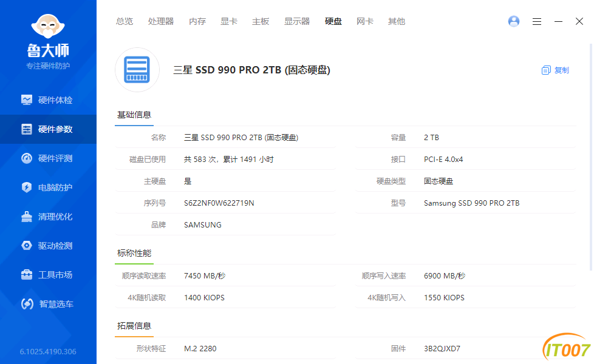The image size is (594, 364).
Task: Click capacity value 2 TB
Action: click(x=431, y=138)
